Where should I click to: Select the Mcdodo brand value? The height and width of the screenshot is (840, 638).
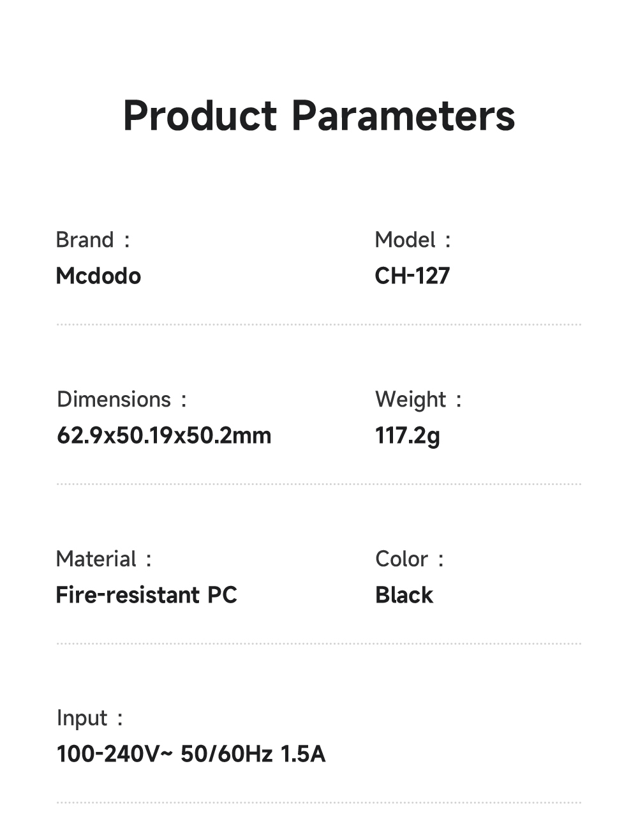click(98, 276)
